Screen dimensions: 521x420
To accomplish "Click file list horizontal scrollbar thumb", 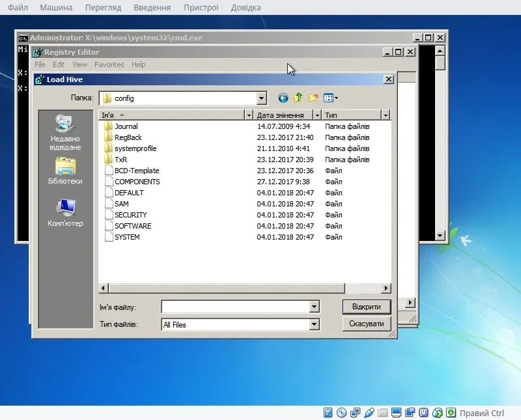I will tap(227, 288).
